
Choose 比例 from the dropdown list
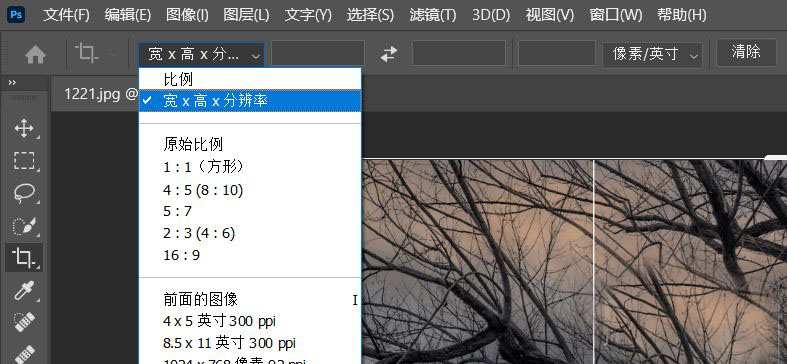click(250, 79)
